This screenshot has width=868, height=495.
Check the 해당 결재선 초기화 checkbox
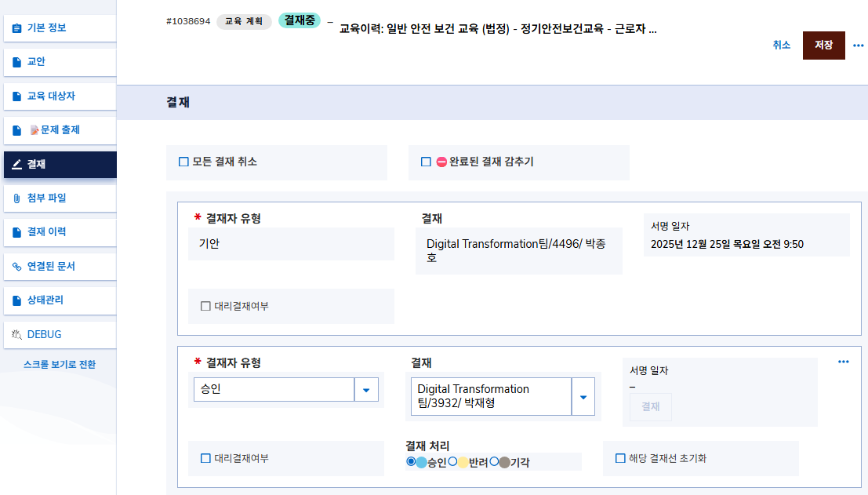pyautogui.click(x=620, y=458)
